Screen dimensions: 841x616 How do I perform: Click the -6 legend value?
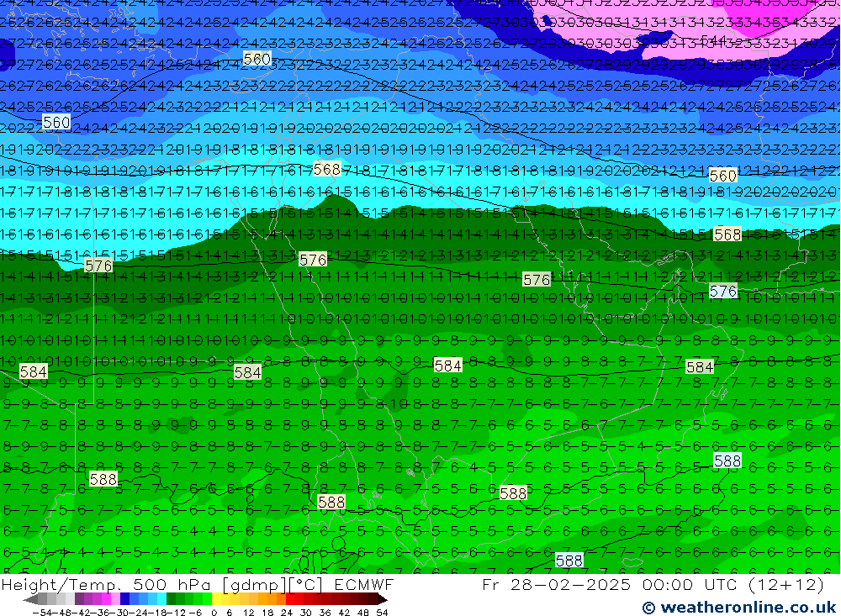coord(195,613)
